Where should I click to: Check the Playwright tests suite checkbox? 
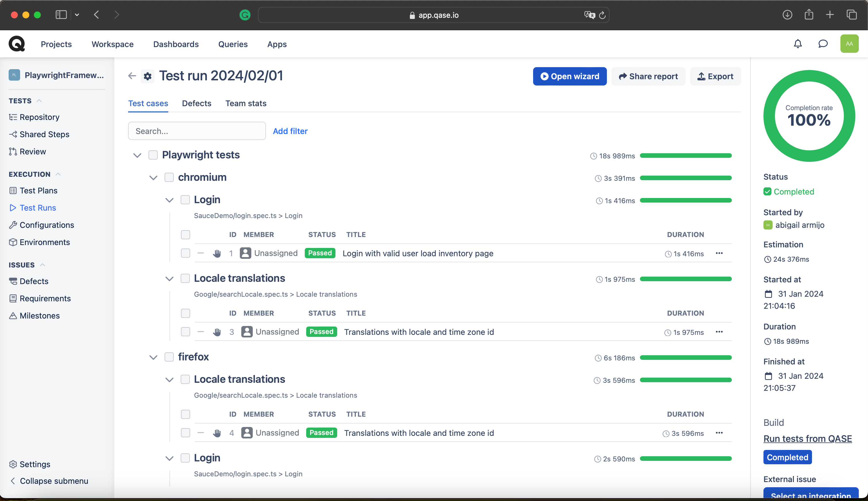pyautogui.click(x=153, y=155)
